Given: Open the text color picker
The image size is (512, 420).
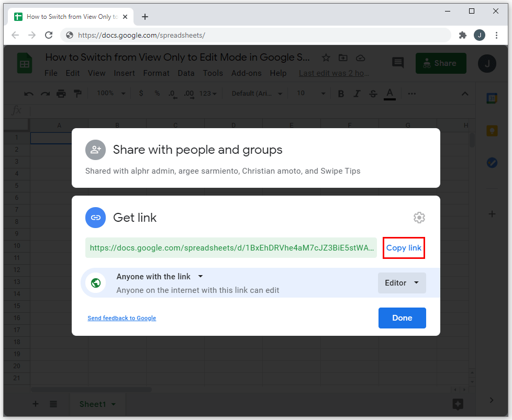Looking at the screenshot, I should tap(389, 94).
